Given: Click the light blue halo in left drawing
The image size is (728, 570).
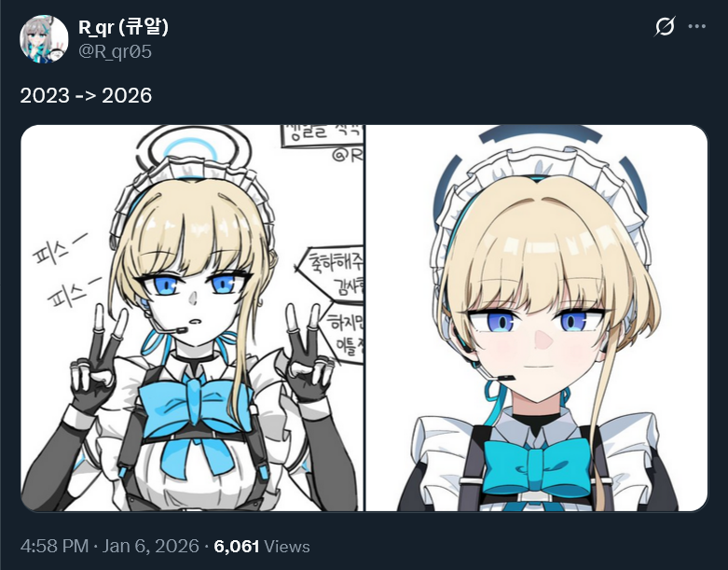Looking at the screenshot, I should coord(190,149).
